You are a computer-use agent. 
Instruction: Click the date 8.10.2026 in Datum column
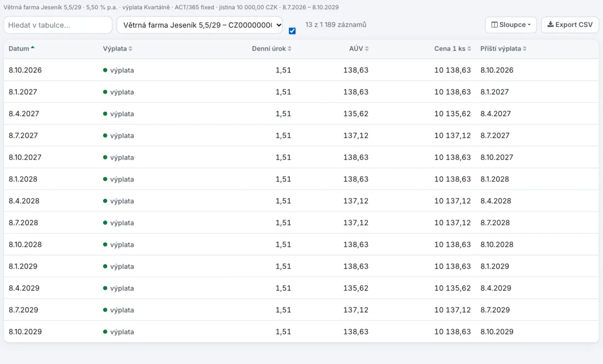click(25, 70)
